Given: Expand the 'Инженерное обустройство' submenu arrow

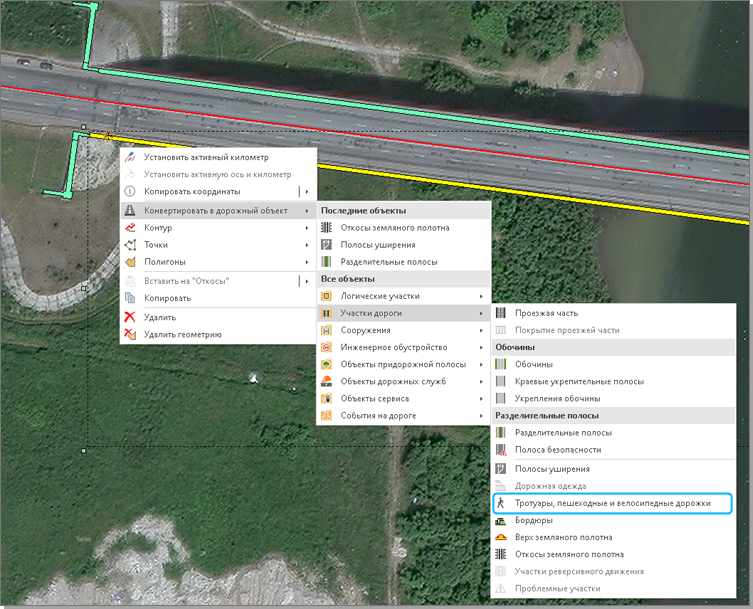Looking at the screenshot, I should [x=481, y=347].
